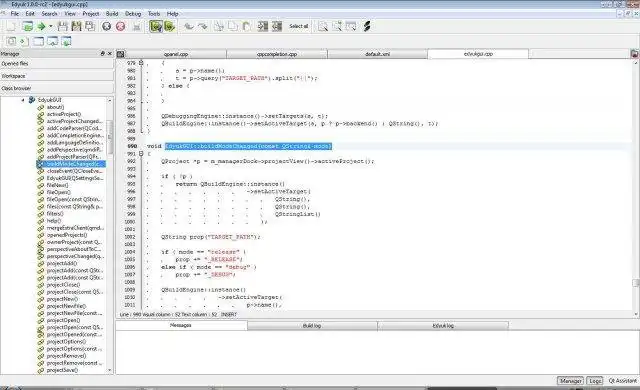640x390 pixels.
Task: Open the Debug menu
Action: pyautogui.click(x=133, y=13)
